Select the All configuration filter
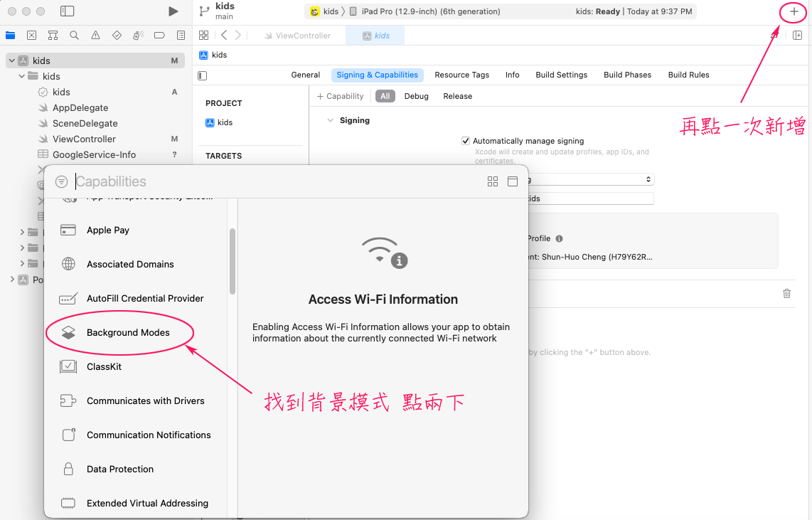 coord(385,96)
